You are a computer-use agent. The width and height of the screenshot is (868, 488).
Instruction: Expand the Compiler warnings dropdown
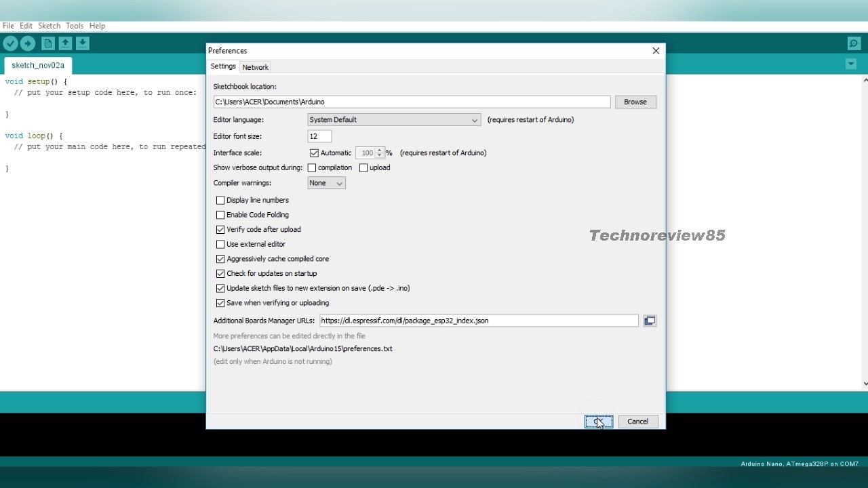tap(326, 183)
